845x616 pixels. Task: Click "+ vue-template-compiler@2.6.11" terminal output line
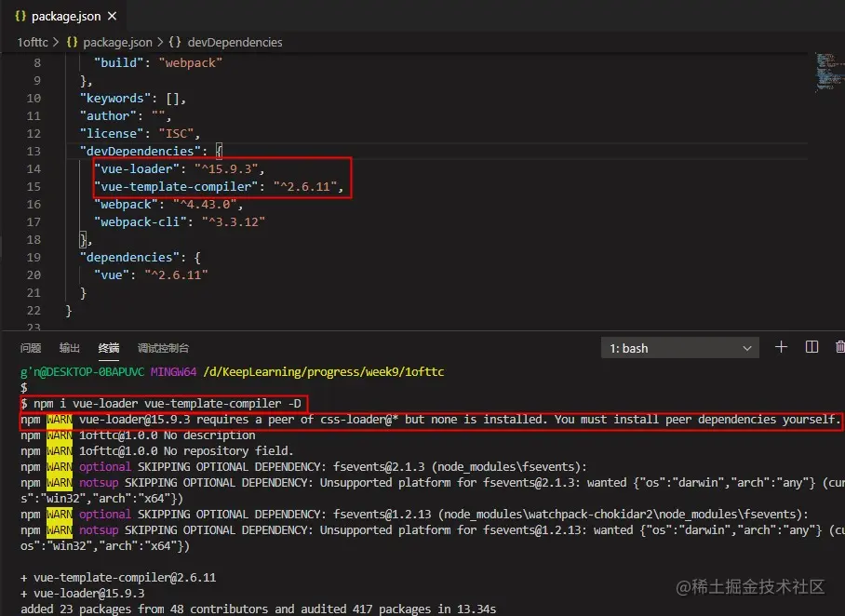coord(118,578)
